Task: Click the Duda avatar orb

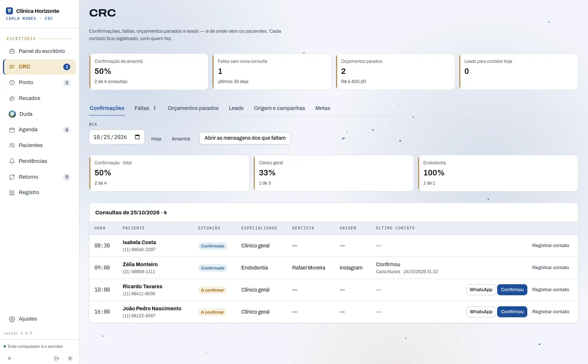Action: point(12,114)
